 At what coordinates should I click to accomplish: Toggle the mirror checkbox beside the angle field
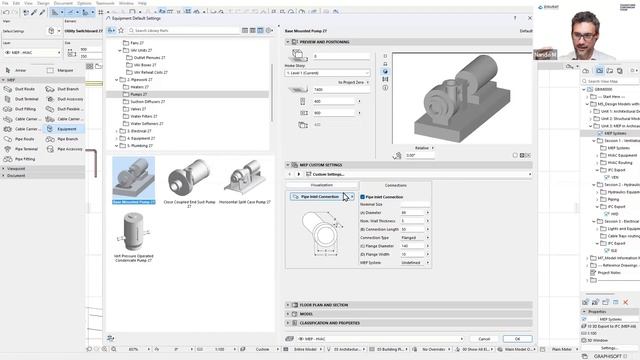[x=515, y=156]
